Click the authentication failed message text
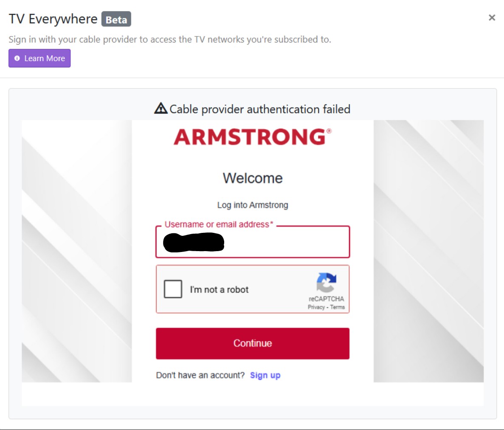Image resolution: width=504 pixels, height=430 pixels. pos(260,109)
